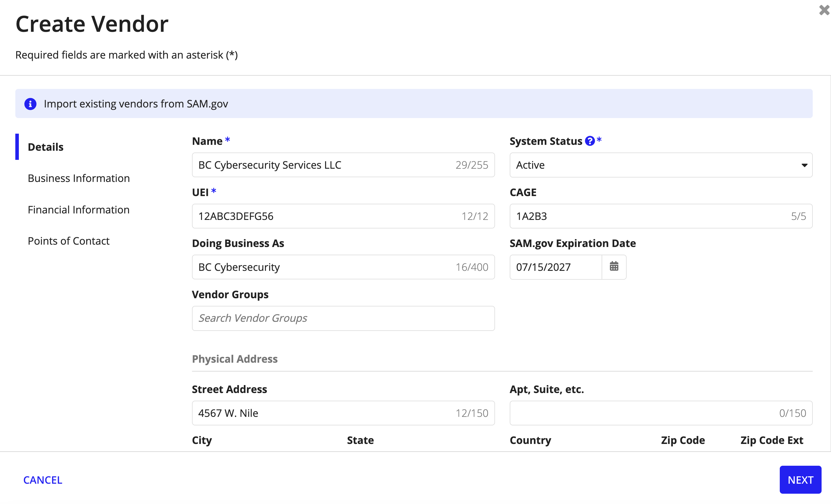Image resolution: width=831 pixels, height=504 pixels.
Task: Click the '12/12' UEI character counter
Action: click(x=475, y=216)
